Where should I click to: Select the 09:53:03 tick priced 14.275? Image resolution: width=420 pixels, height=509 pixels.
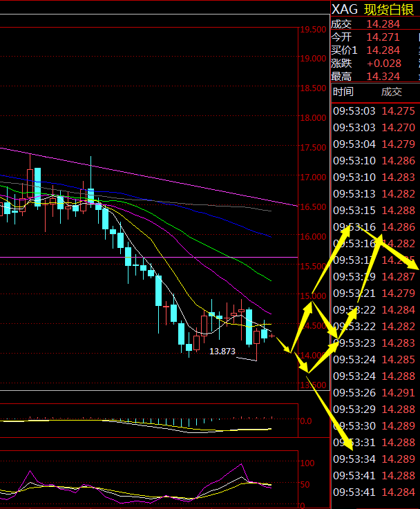pyautogui.click(x=374, y=111)
